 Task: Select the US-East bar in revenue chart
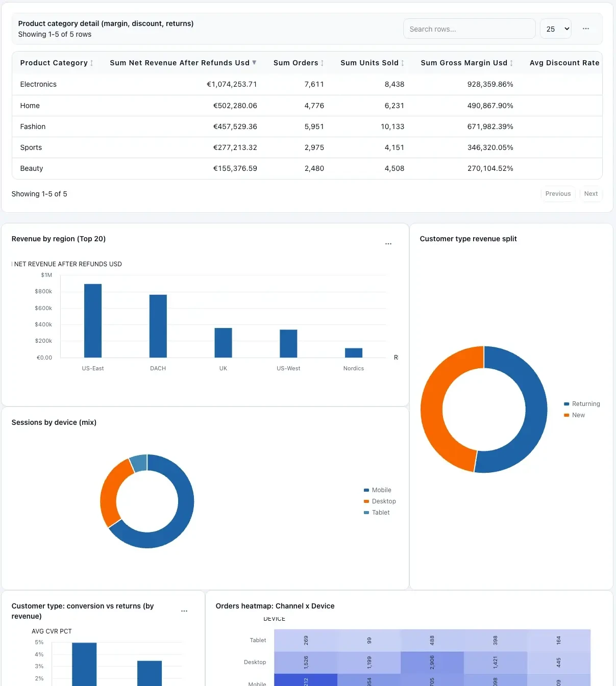(x=92, y=320)
